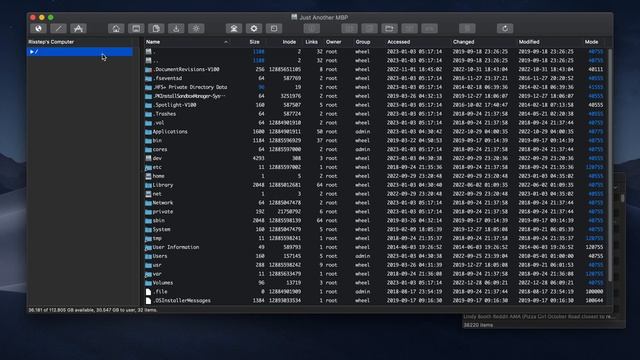Click the slash root-directory toolbar button

tap(58, 28)
